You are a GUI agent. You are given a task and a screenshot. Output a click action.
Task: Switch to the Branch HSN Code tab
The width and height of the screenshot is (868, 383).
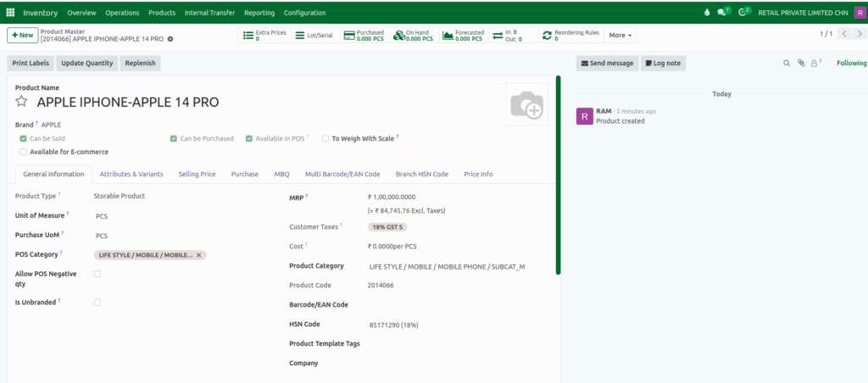[x=422, y=174]
